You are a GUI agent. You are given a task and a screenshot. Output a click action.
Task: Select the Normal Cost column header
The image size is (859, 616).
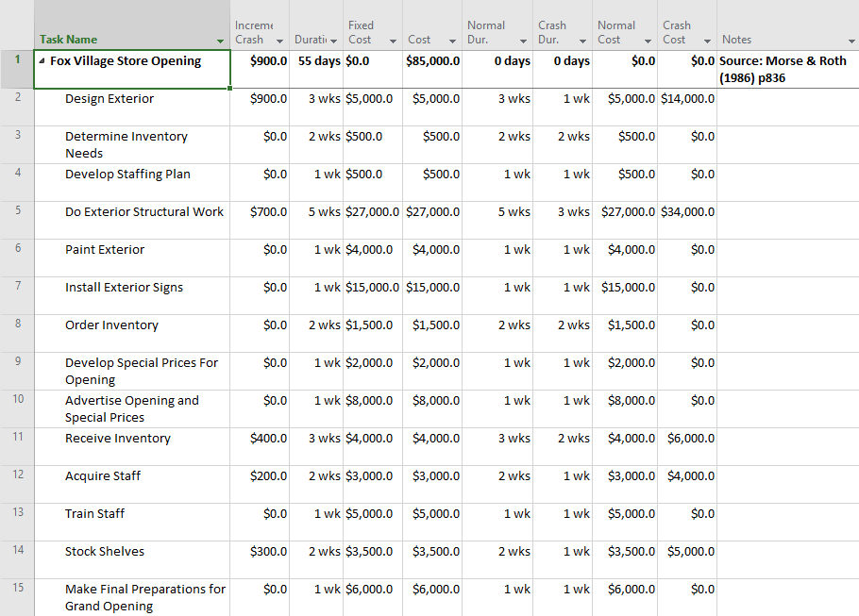tap(625, 25)
